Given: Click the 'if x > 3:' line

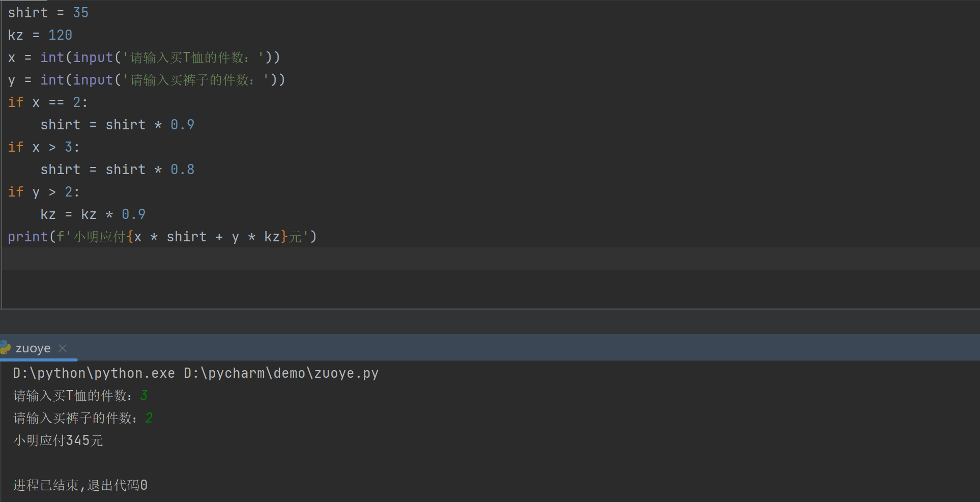Looking at the screenshot, I should (44, 147).
